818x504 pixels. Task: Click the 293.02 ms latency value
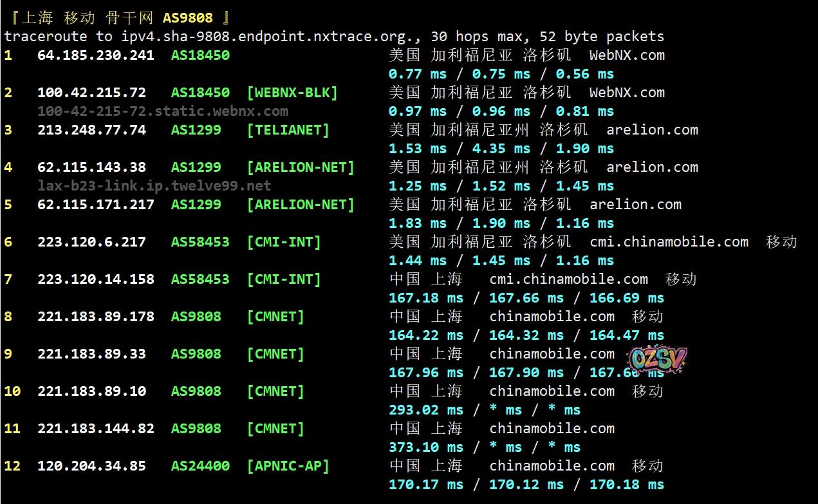coord(425,410)
